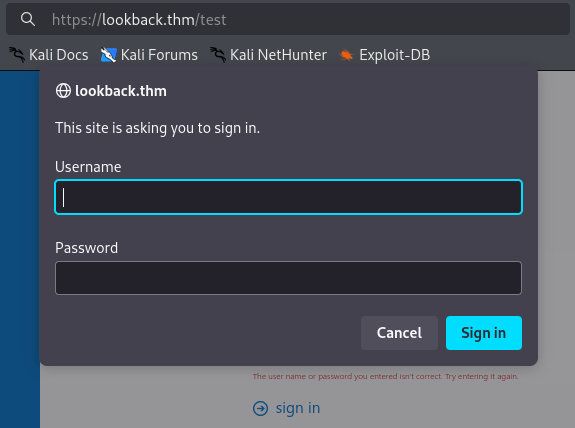The width and height of the screenshot is (575, 428).
Task: Click the Kali Forums bookmark icon
Action: [x=109, y=55]
